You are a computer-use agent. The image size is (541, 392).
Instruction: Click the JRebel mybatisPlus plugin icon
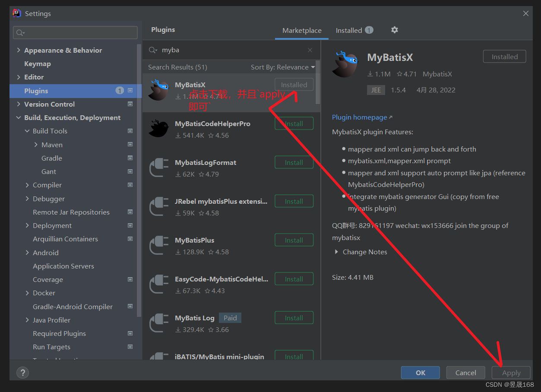[x=158, y=206]
